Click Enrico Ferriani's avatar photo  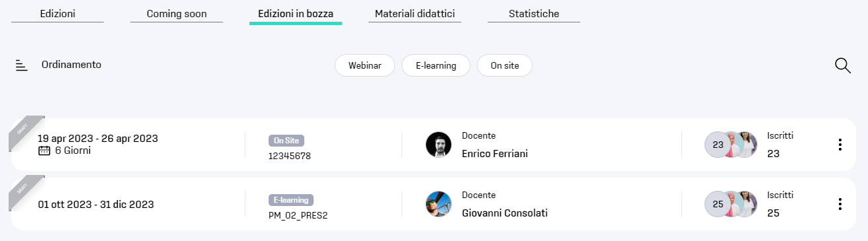(438, 145)
